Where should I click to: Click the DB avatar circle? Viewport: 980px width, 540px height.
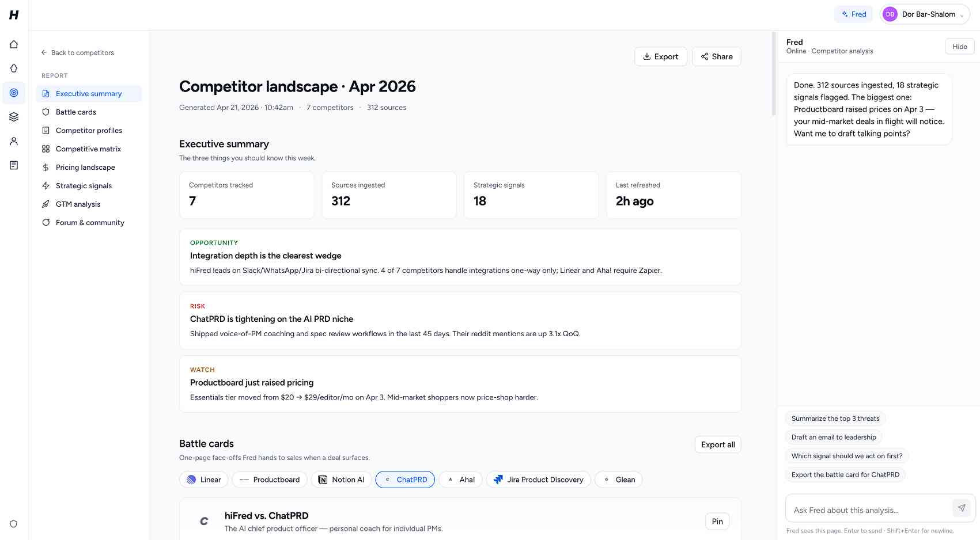point(890,14)
